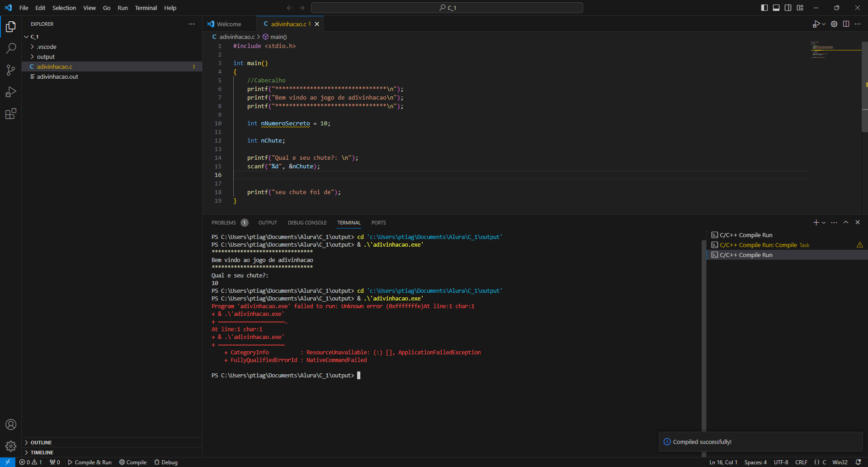Select first C/C++ Compile Run terminal
This screenshot has height=467, width=868.
(x=787, y=235)
